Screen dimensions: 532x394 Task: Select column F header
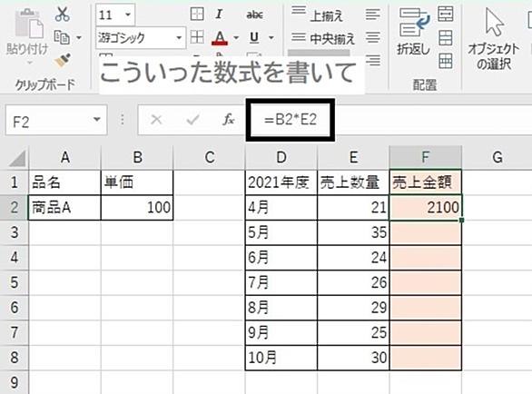click(x=426, y=157)
